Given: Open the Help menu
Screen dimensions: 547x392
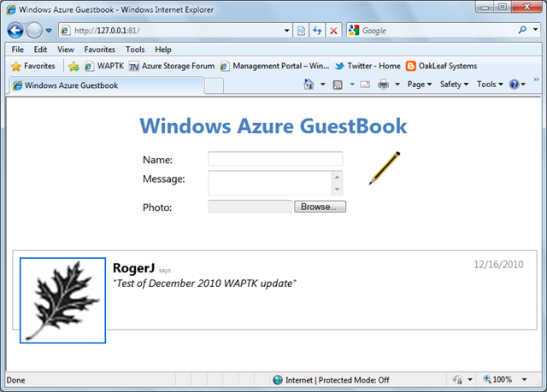Looking at the screenshot, I should [x=163, y=50].
